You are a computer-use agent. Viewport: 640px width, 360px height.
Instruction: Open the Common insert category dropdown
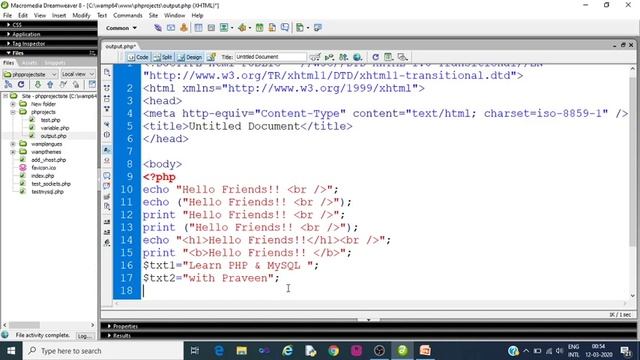click(x=121, y=28)
